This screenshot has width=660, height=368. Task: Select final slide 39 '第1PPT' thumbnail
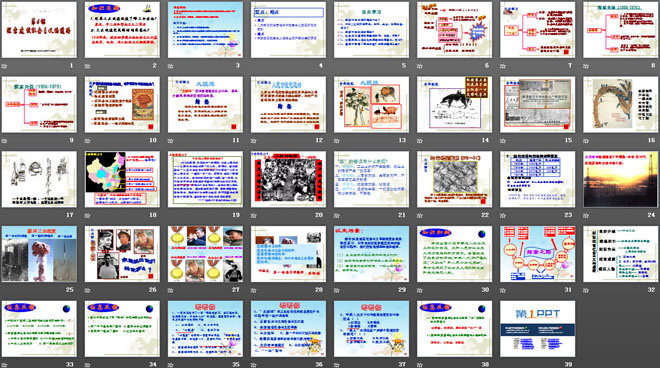[538, 329]
